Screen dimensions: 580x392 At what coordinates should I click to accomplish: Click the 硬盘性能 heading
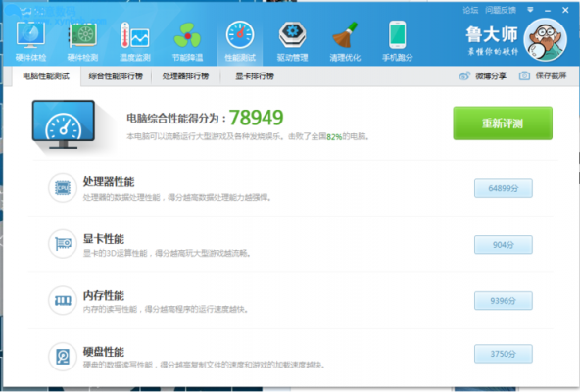pos(104,352)
